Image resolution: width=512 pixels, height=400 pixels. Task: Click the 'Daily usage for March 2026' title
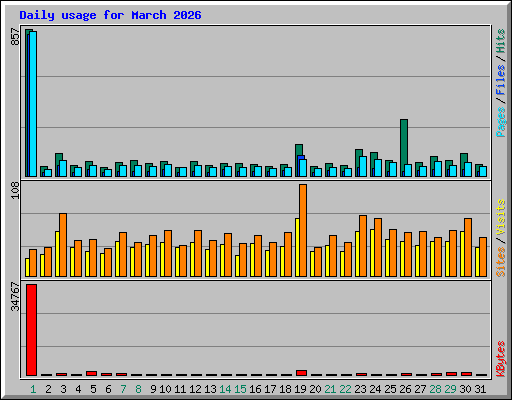pos(110,15)
